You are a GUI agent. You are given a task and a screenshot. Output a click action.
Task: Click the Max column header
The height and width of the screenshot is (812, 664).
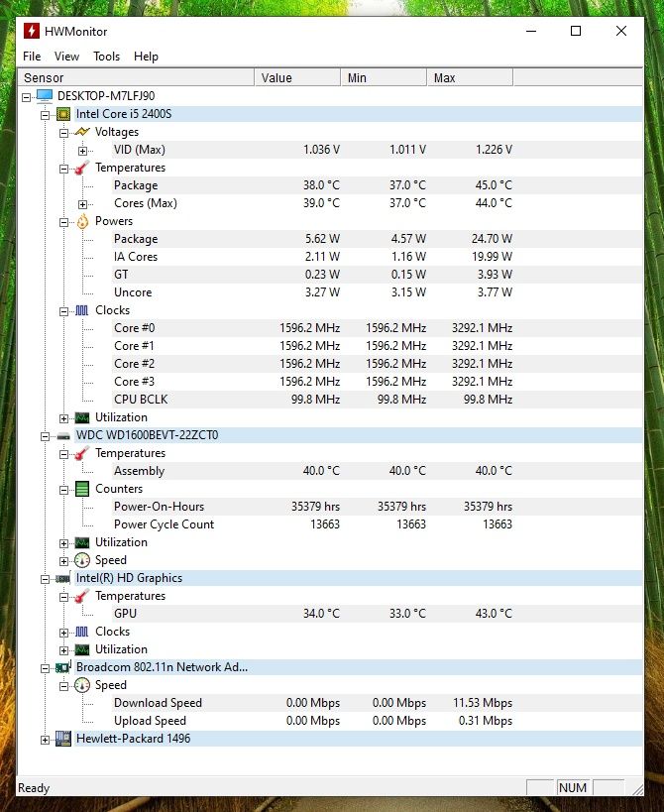(x=471, y=77)
